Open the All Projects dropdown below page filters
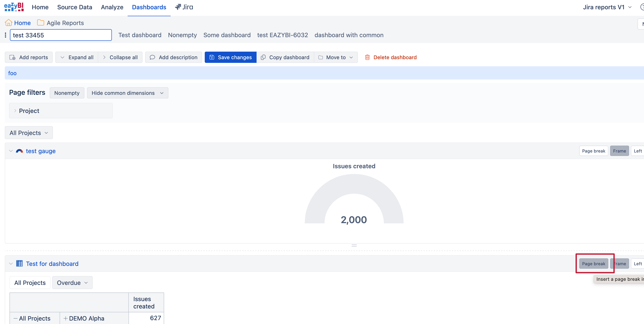644x324 pixels. point(29,132)
